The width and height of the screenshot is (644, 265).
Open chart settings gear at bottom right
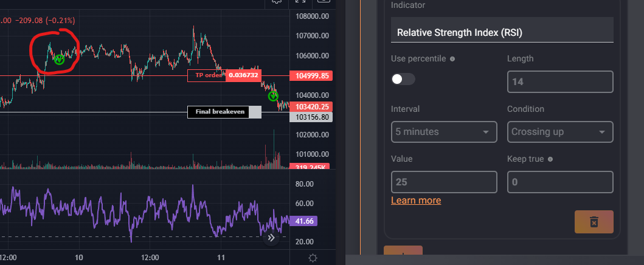[313, 258]
